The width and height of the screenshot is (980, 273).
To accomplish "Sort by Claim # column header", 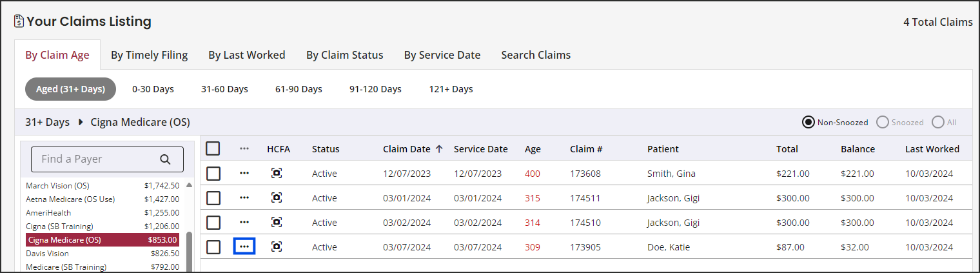I will [x=586, y=148].
